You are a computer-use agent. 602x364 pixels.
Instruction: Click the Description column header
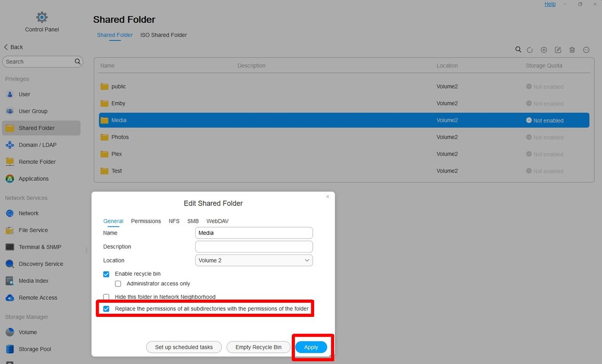click(x=251, y=66)
